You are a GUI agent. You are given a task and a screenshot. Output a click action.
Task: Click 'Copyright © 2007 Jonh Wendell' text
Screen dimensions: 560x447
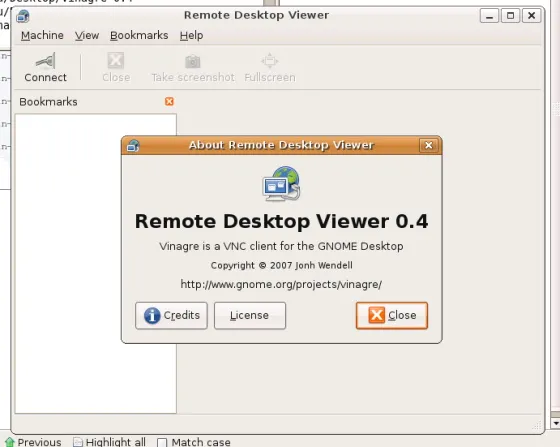tap(281, 265)
